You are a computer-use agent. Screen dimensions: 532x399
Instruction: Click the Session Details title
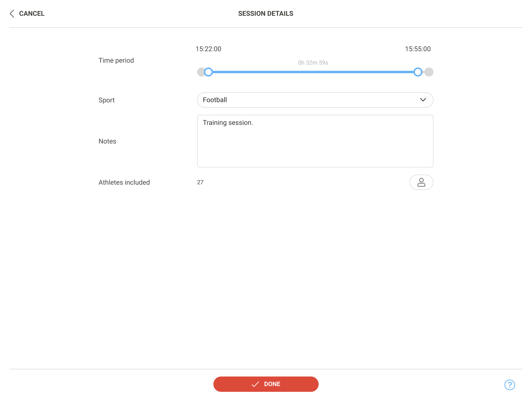click(266, 13)
